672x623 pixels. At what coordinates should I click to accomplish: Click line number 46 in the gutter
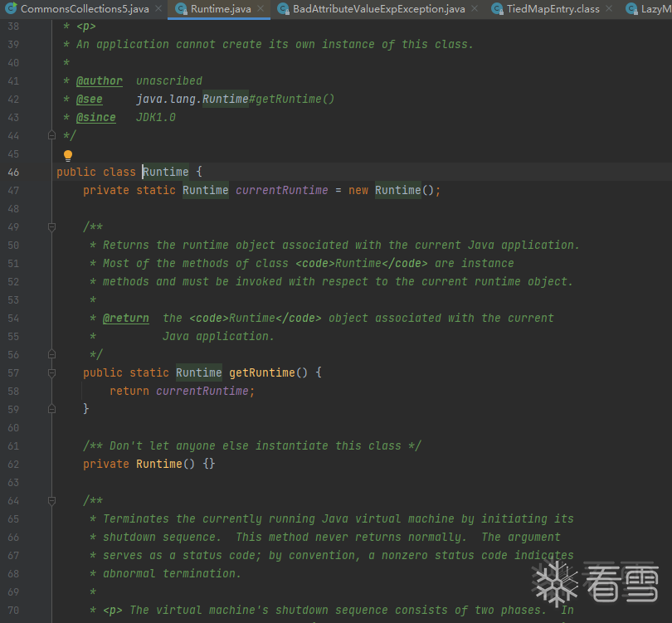tap(13, 173)
